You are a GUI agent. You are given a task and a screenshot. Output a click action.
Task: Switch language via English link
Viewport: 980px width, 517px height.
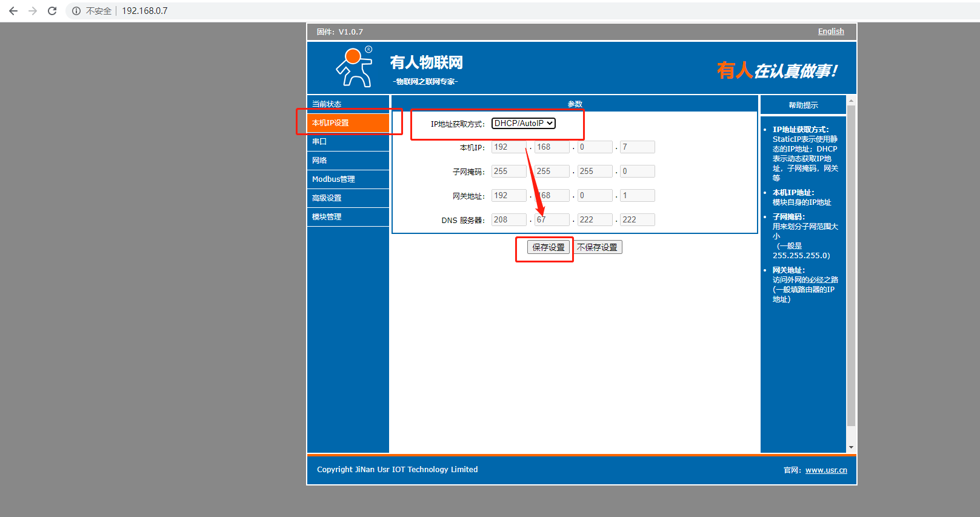[x=831, y=32]
